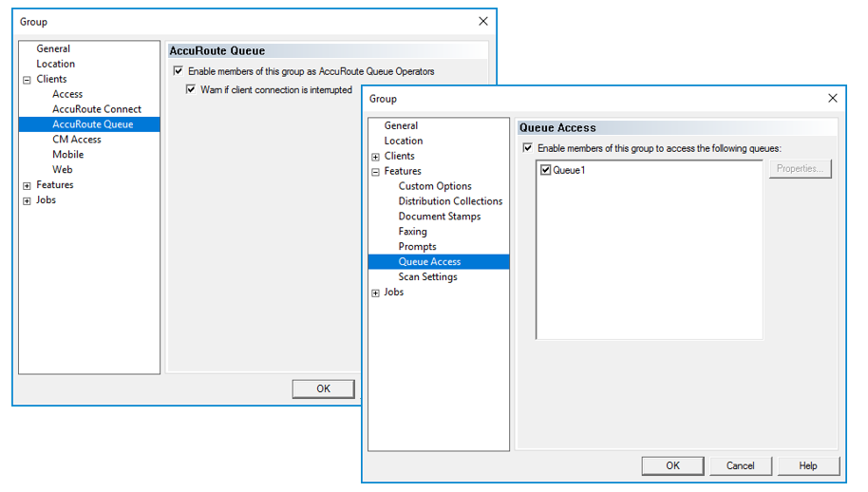Select the Queue1 list entry text

pos(569,170)
